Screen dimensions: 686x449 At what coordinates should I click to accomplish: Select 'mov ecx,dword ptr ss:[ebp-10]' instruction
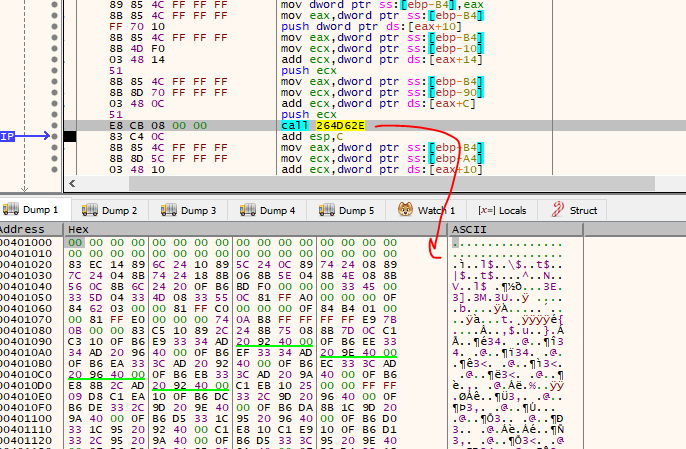tap(382, 49)
